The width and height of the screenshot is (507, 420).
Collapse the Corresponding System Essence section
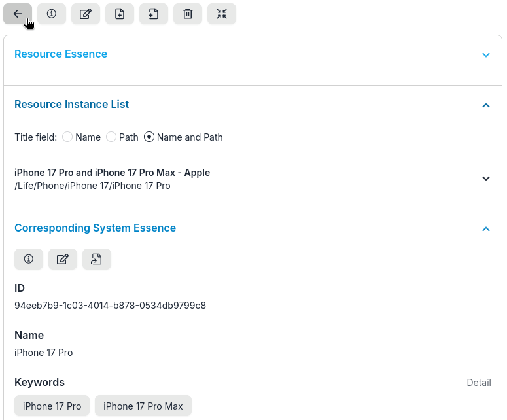[485, 229]
